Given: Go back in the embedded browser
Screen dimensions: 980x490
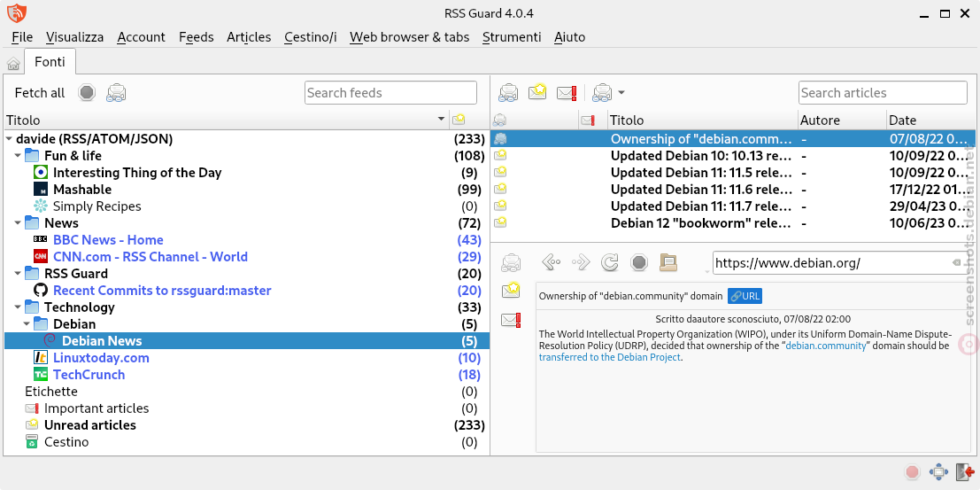Looking at the screenshot, I should pos(550,262).
